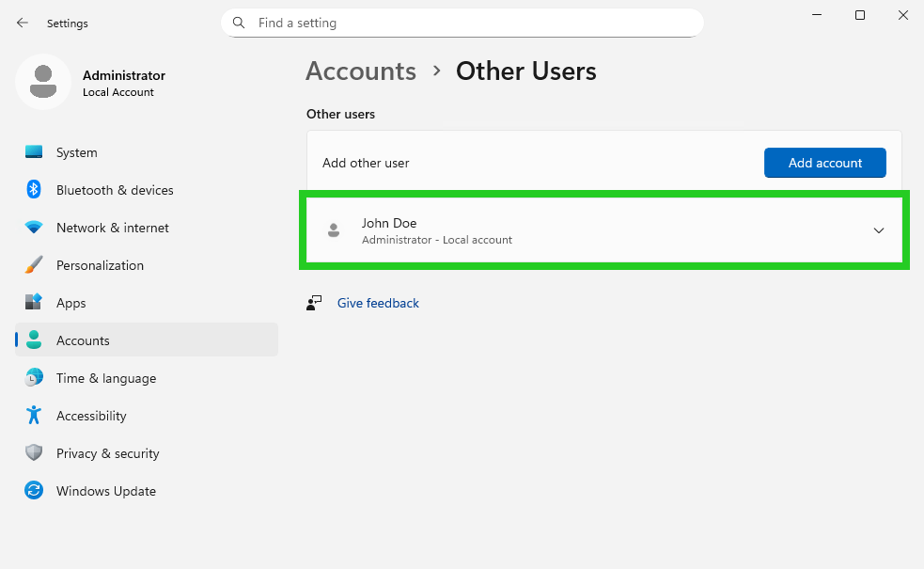Screen dimensions: 924x569
Task: Click the Windows Update icon
Action: click(34, 491)
